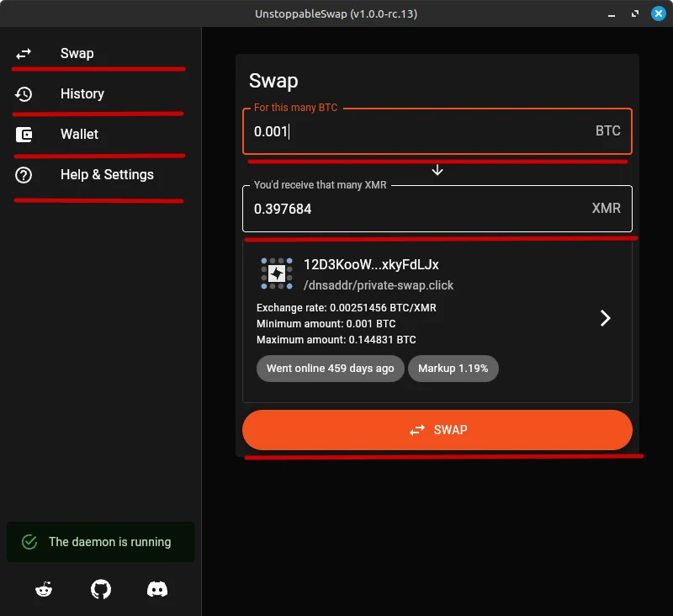
Task: Open the Swap section in sidebar
Action: coord(100,54)
